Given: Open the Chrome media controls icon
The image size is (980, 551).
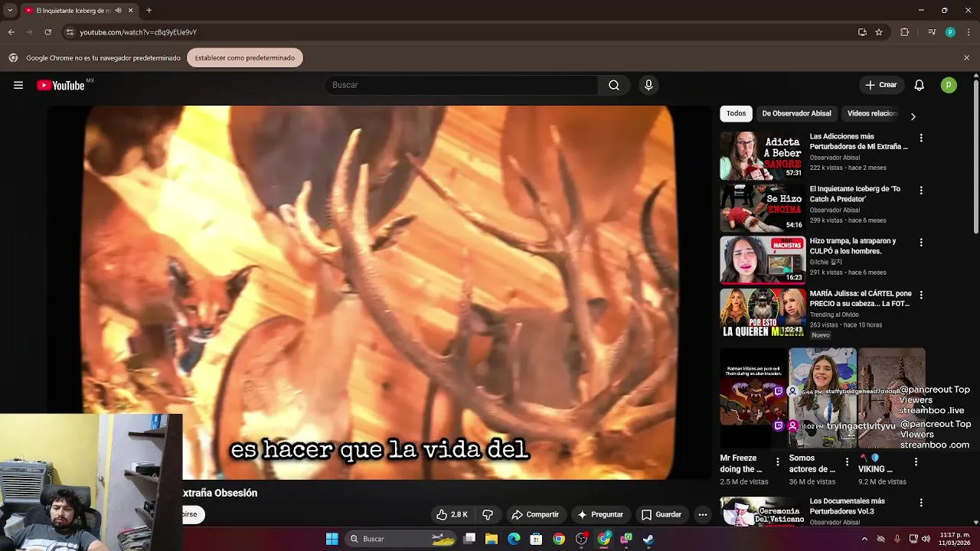Looking at the screenshot, I should tap(932, 32).
